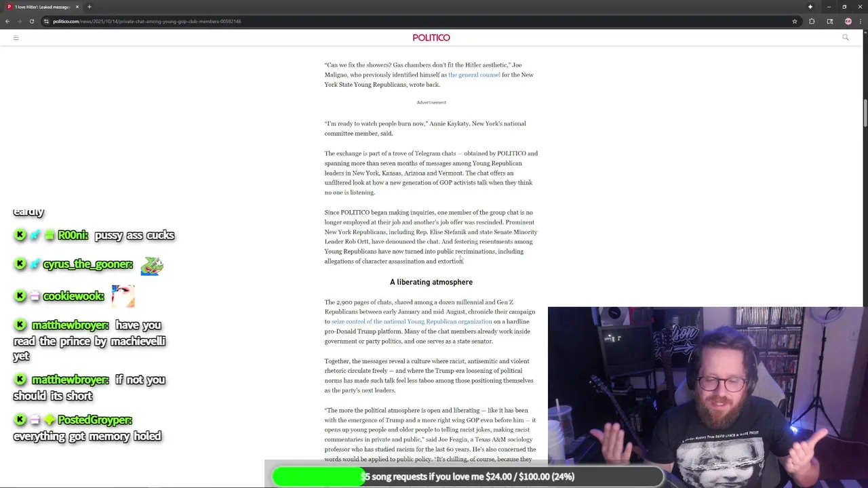The image size is (868, 488).
Task: Click the scrollbar up arrow
Action: pos(865,33)
